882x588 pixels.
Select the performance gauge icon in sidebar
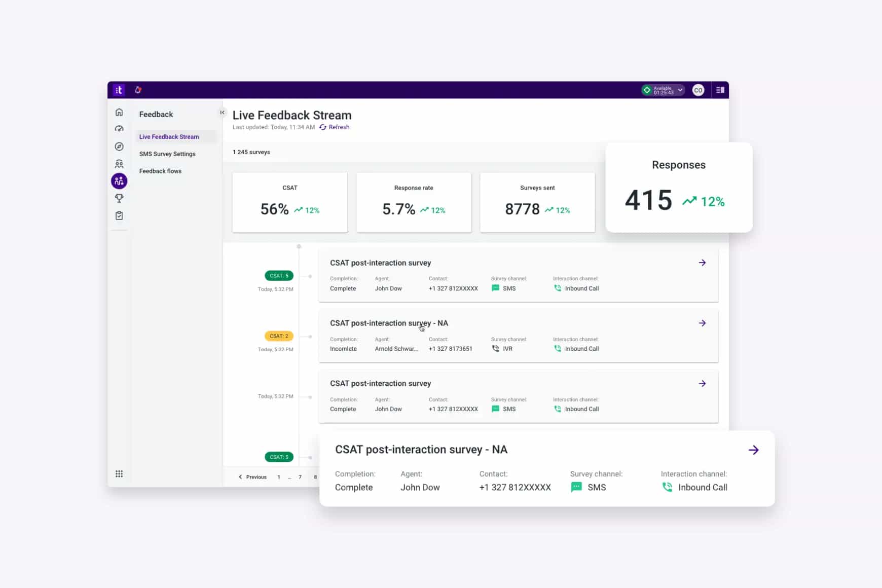[x=119, y=128]
